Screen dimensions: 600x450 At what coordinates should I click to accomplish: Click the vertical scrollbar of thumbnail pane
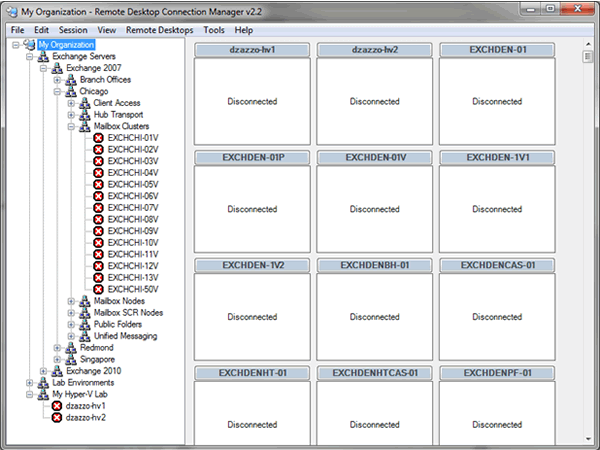588,250
